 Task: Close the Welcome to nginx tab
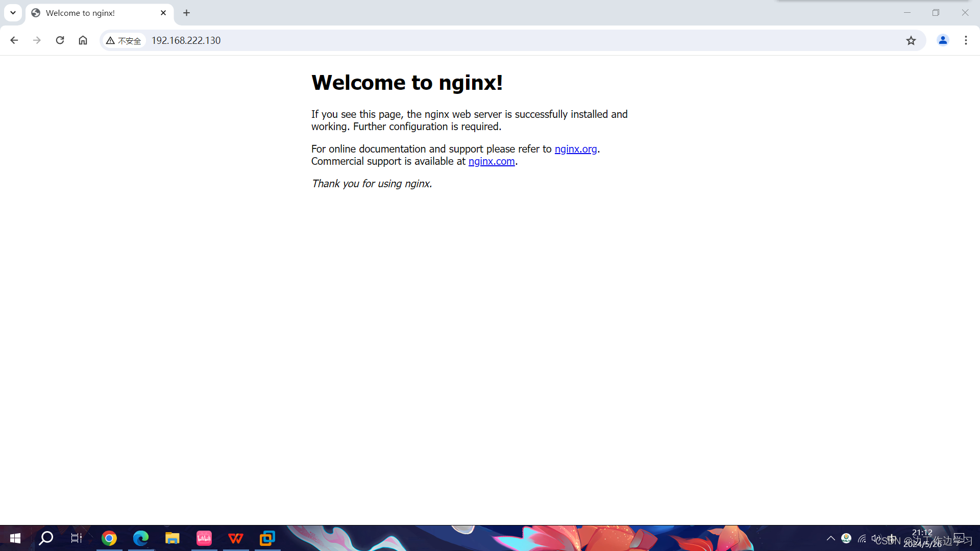(163, 13)
